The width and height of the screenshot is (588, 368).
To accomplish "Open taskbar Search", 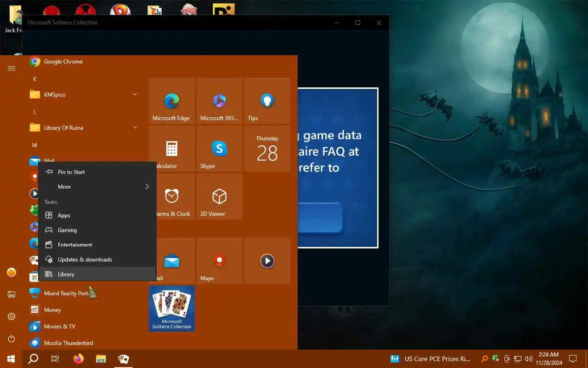I will pos(33,359).
